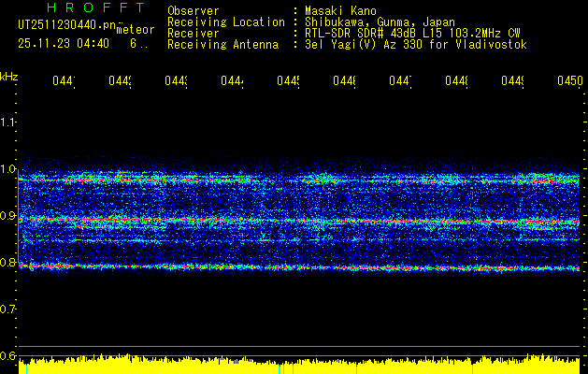Click the 0448 time marker
588x374 pixels.
(x=456, y=81)
